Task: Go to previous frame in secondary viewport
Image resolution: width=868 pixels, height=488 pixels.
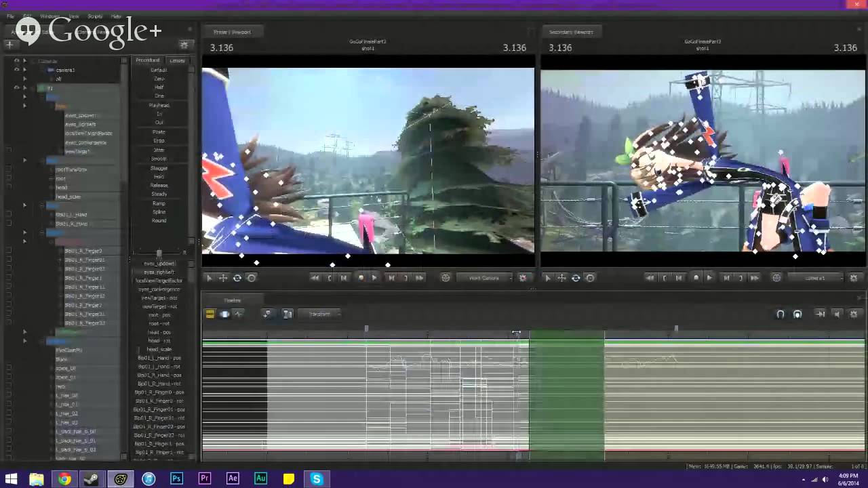Action: point(679,278)
